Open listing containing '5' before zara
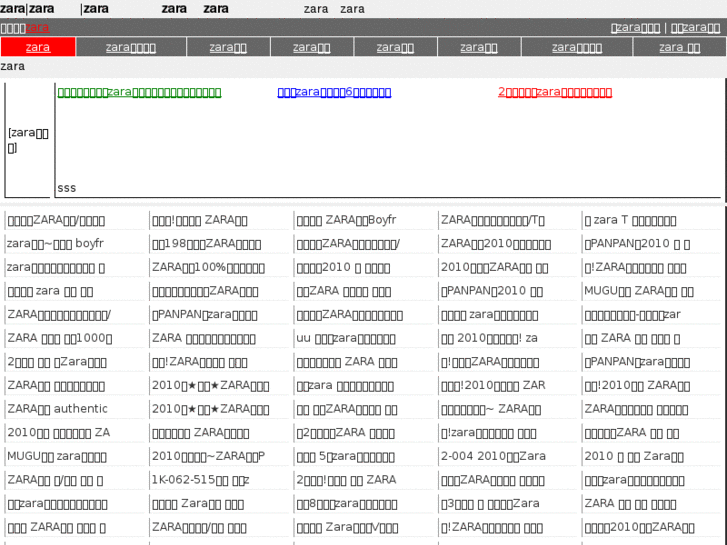Image resolution: width=727 pixels, height=545 pixels. click(x=345, y=456)
